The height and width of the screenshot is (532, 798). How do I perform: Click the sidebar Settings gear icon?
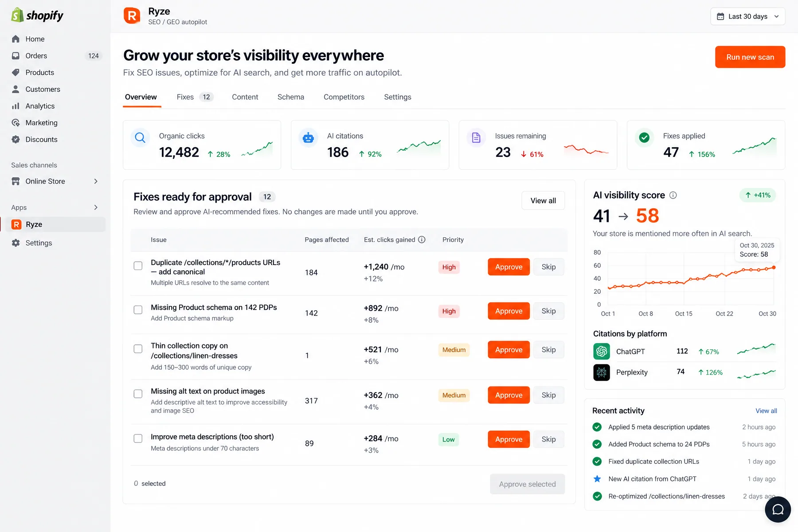click(x=16, y=243)
